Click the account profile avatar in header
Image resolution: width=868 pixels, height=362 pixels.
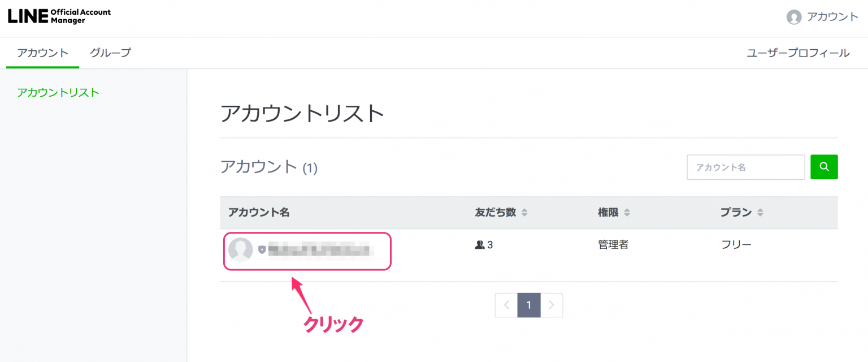coord(794,17)
